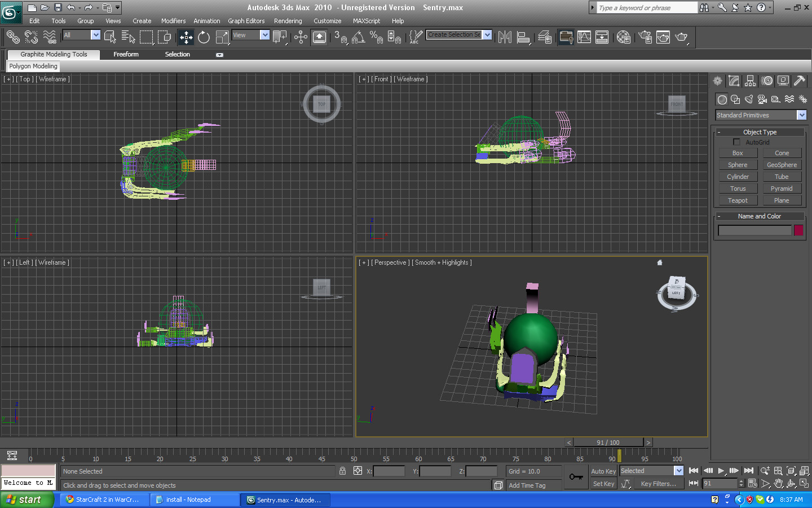This screenshot has height=508, width=812.
Task: Open Schematic View
Action: tap(602, 37)
